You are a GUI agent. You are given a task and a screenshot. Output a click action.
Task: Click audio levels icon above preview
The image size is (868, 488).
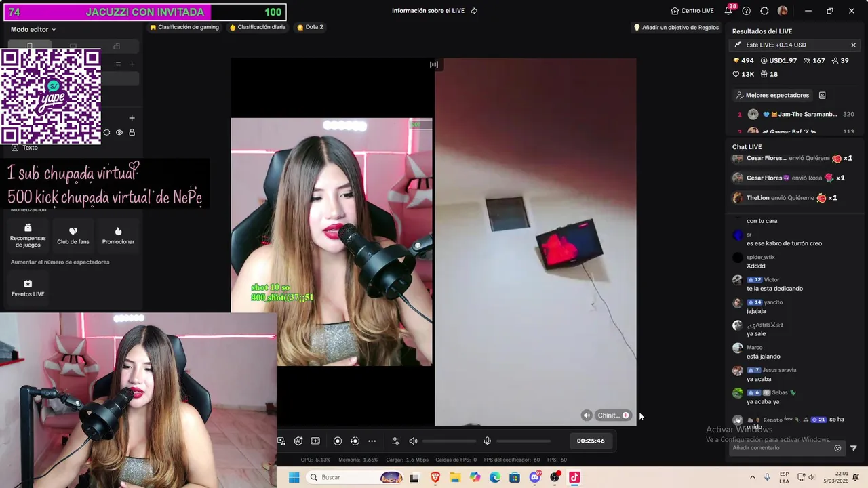click(434, 64)
